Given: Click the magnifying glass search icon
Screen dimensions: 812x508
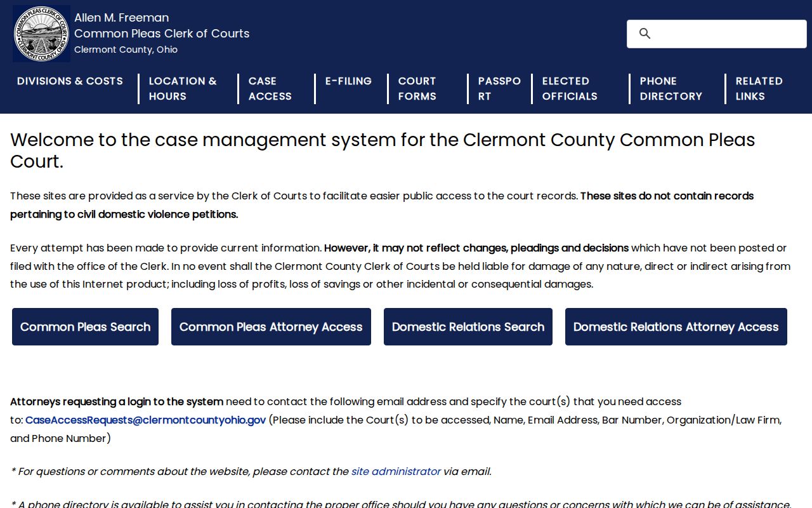Looking at the screenshot, I should click(645, 34).
